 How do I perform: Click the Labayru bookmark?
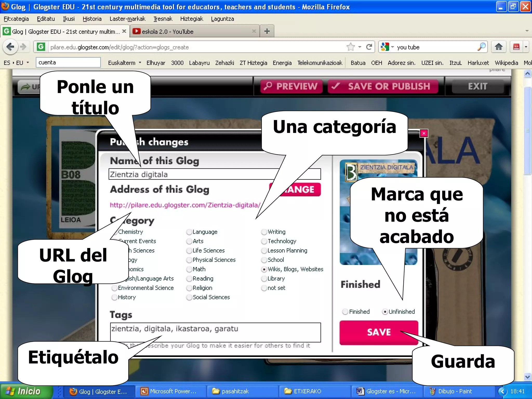(x=199, y=63)
